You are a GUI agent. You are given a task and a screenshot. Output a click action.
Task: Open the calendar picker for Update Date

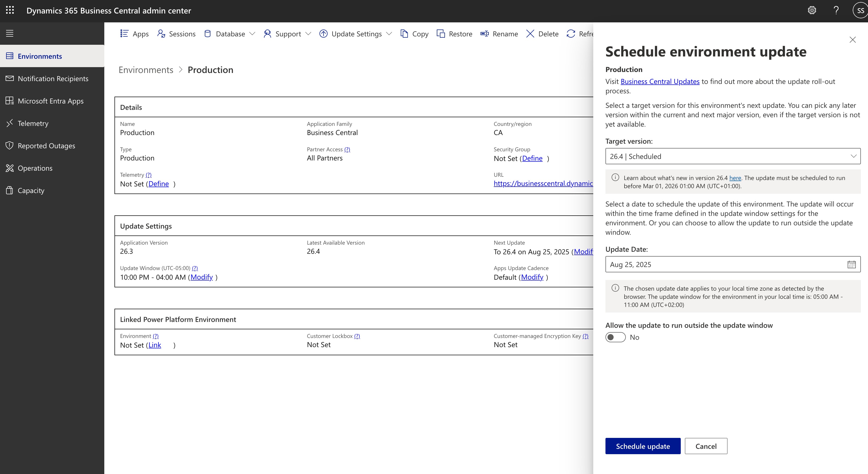pyautogui.click(x=851, y=264)
